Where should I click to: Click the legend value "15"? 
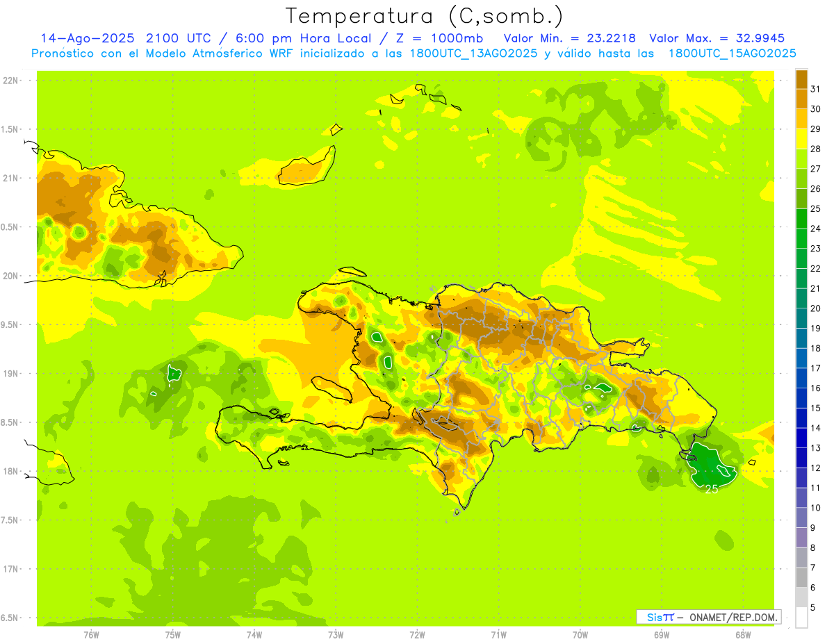(816, 408)
